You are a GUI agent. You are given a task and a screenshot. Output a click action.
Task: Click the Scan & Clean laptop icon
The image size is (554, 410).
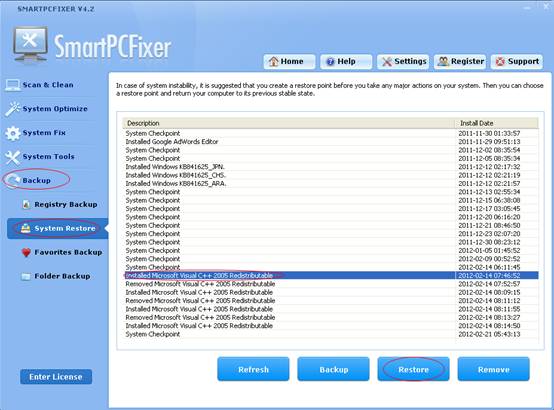[12, 85]
